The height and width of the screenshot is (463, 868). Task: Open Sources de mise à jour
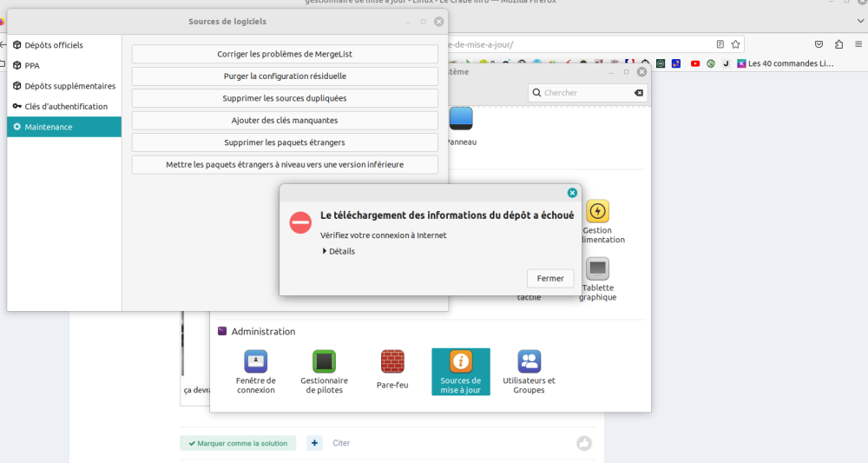[x=460, y=371]
